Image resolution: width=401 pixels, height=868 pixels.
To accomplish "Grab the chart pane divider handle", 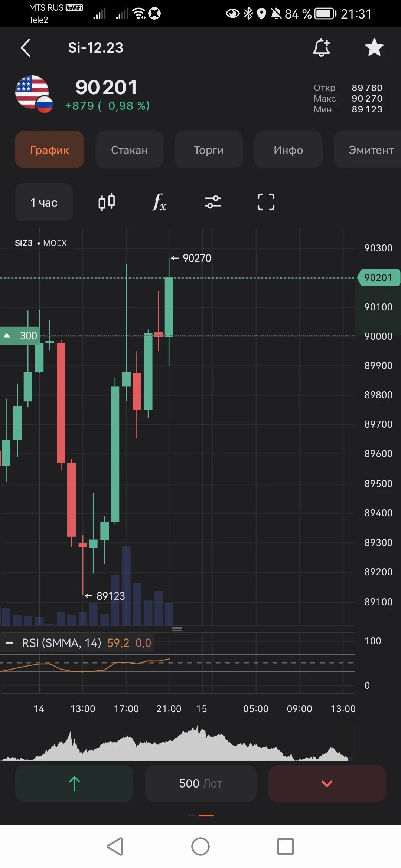I will (177, 629).
